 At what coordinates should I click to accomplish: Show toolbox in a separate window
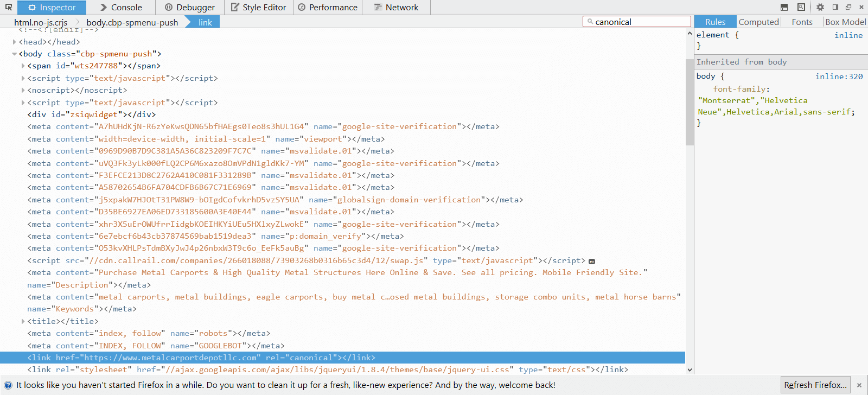pyautogui.click(x=848, y=7)
